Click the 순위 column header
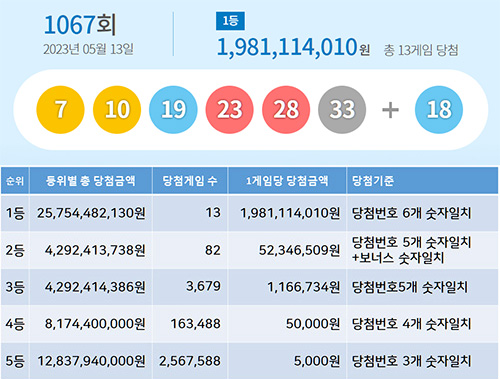The image size is (500, 379). tap(15, 181)
